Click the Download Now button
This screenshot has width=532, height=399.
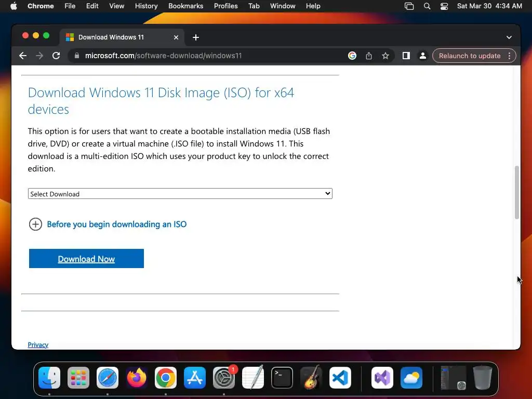click(87, 259)
